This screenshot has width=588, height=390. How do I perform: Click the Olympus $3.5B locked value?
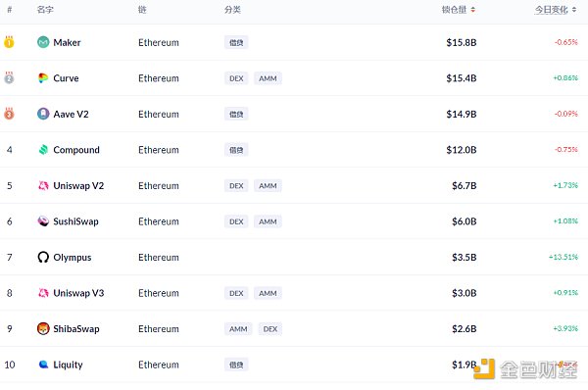pos(464,258)
